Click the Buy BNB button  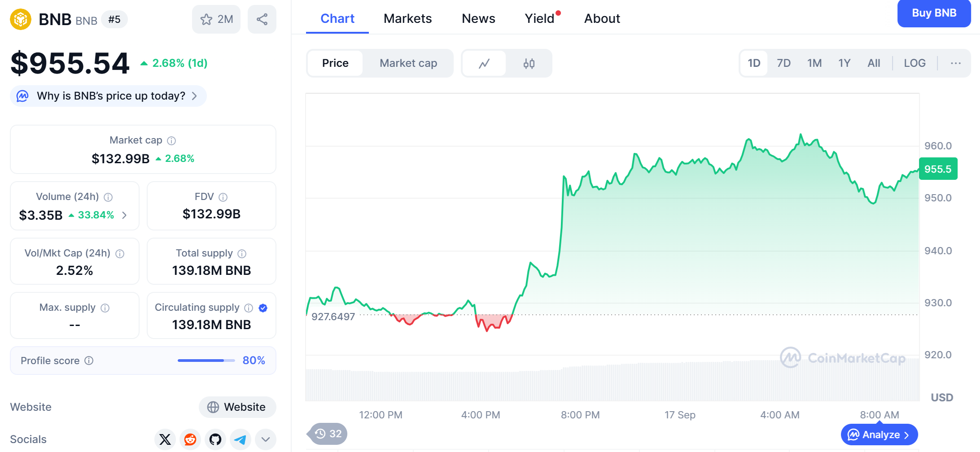[934, 13]
